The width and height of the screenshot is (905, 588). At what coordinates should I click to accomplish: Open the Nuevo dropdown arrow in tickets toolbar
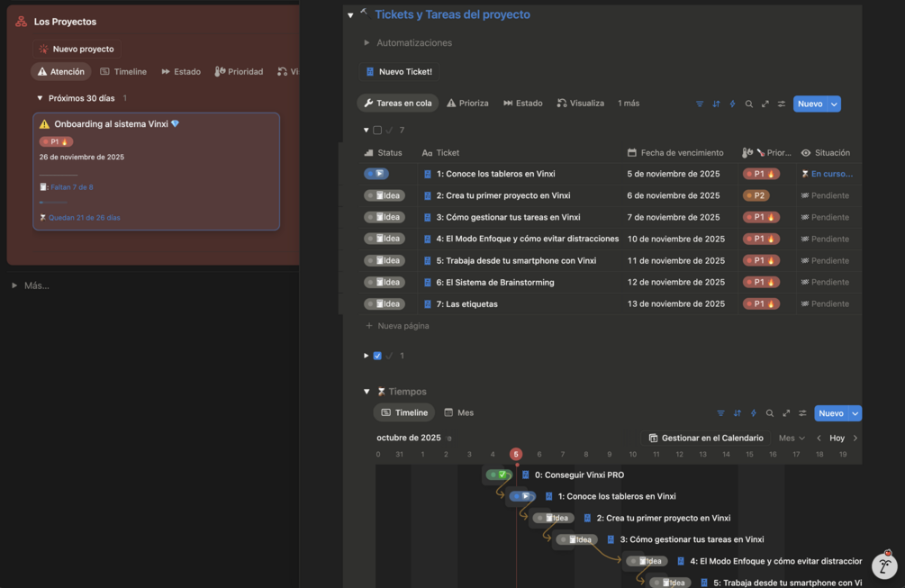(x=834, y=104)
